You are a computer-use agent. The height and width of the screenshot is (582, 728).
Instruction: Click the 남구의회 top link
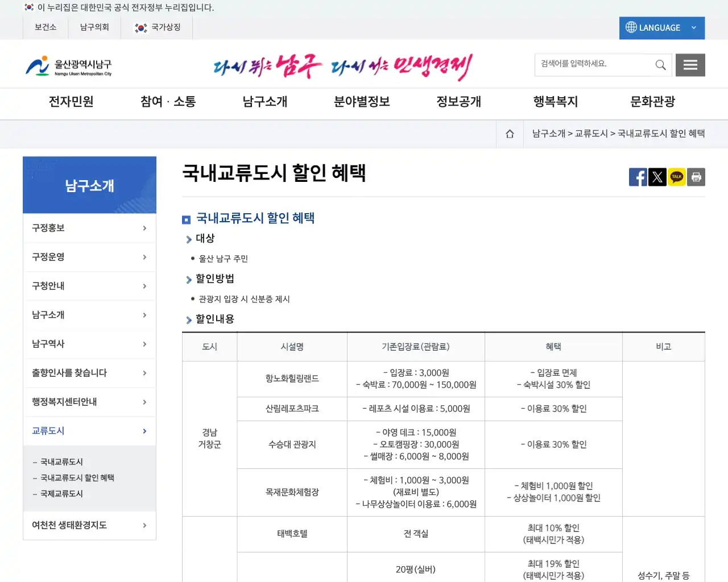(94, 27)
